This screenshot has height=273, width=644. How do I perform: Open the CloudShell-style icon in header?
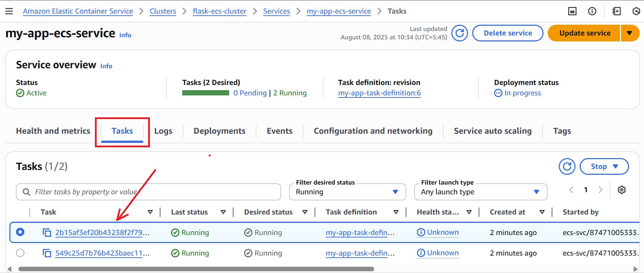click(x=617, y=11)
